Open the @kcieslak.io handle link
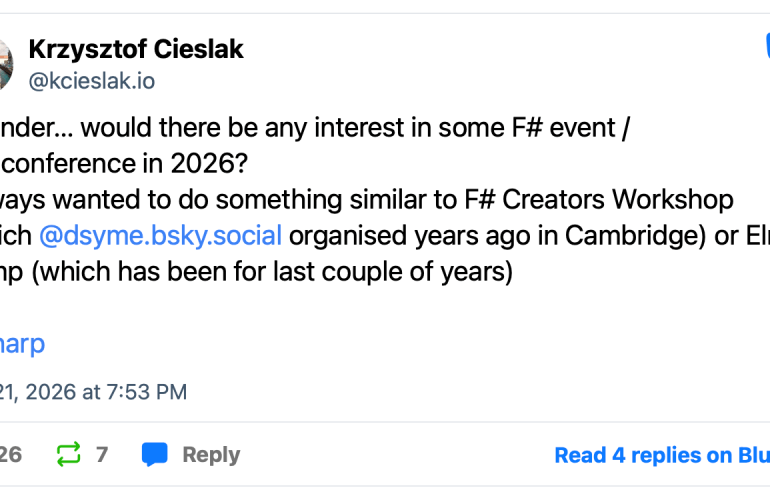 coord(92,82)
